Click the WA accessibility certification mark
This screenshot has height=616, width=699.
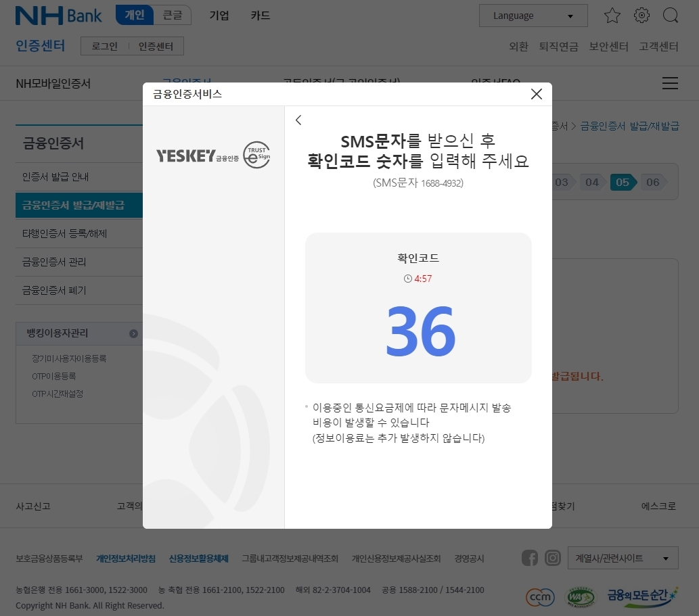coord(581,597)
